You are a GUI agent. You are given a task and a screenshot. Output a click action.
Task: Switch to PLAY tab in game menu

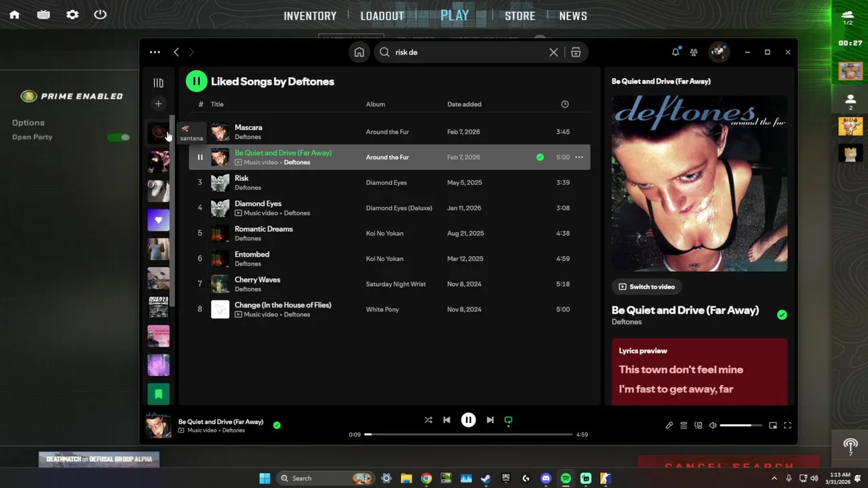(x=454, y=16)
